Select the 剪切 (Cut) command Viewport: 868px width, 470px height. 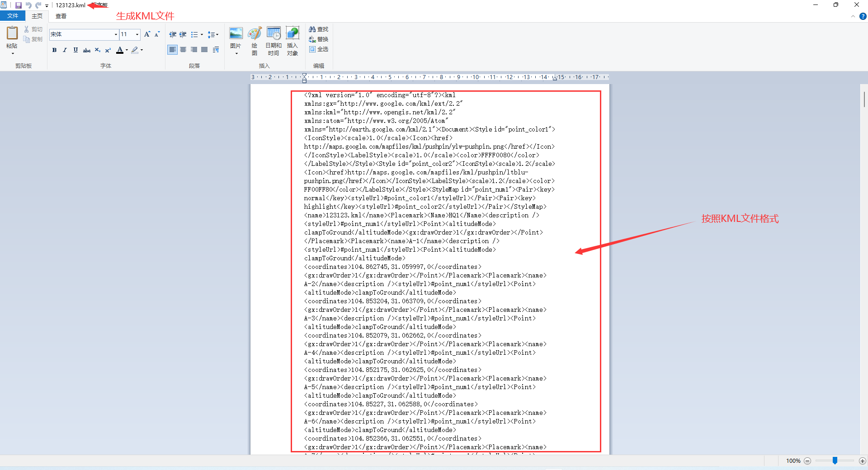point(33,29)
